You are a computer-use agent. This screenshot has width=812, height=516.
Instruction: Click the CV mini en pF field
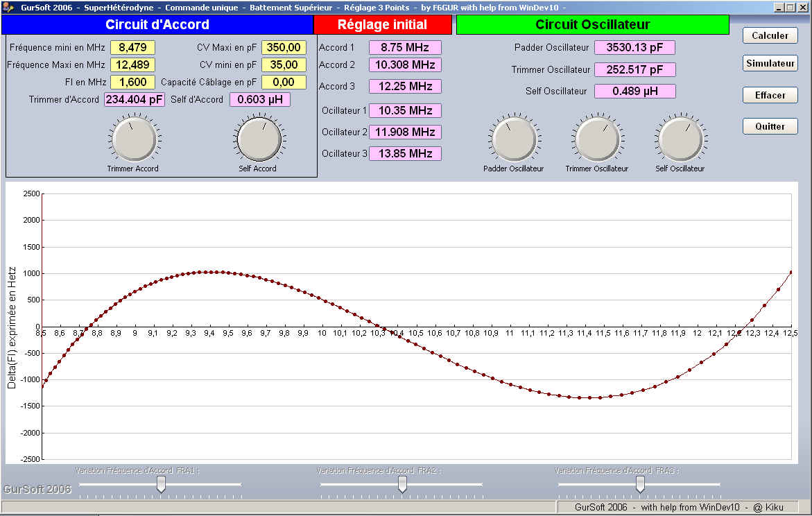click(284, 64)
